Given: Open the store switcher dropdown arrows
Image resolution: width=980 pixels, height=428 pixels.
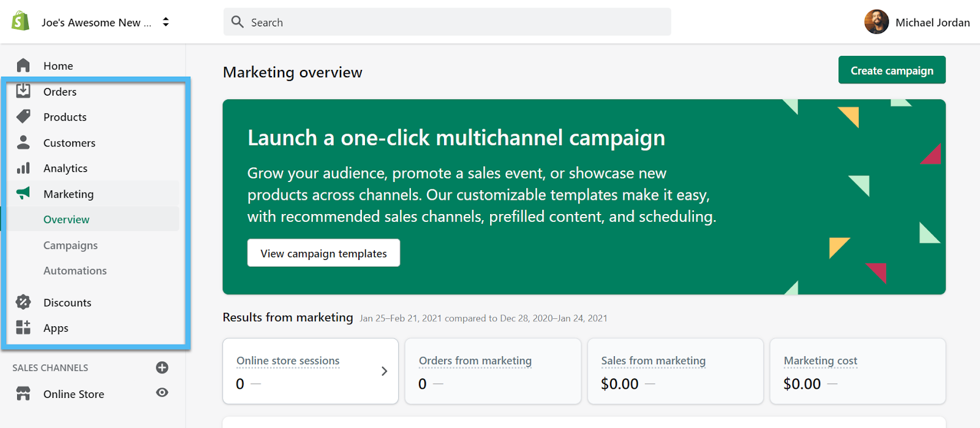Looking at the screenshot, I should click(165, 22).
